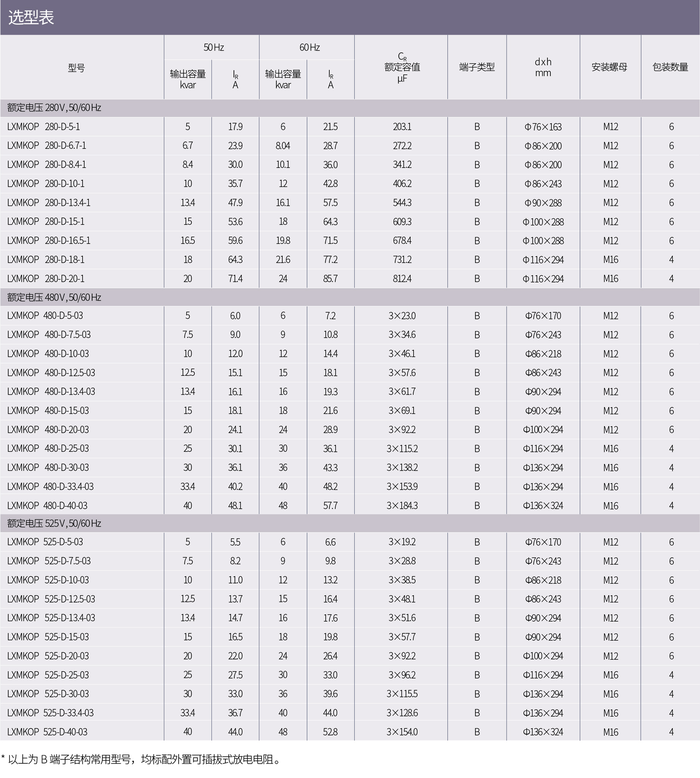Select the 额定电压 525V, 50/60Hz section row
700x778 pixels.
(54, 523)
